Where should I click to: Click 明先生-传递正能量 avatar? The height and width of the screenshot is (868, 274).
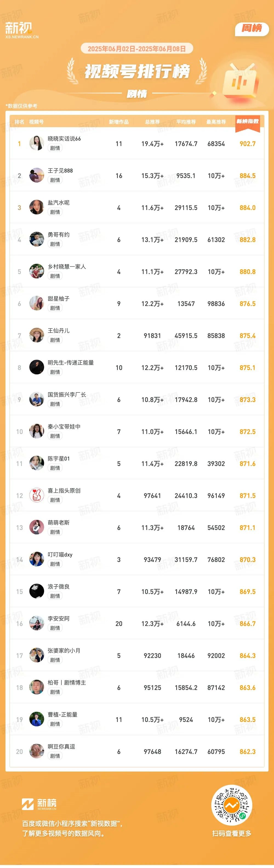click(x=36, y=367)
